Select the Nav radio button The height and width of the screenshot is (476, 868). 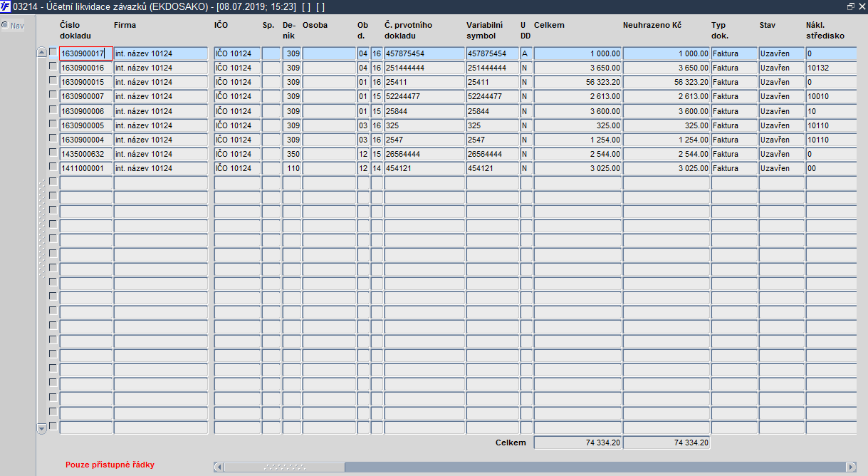pos(4,25)
